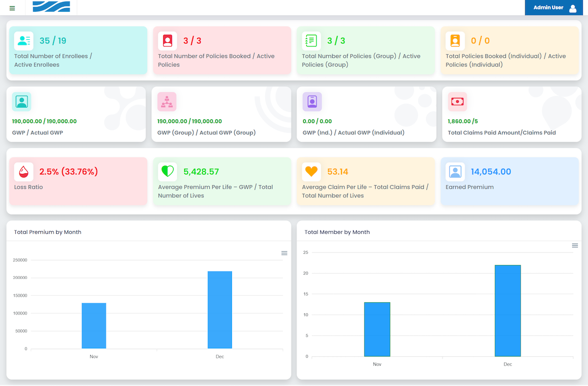The height and width of the screenshot is (386, 588).
Task: Click the Earned Premium blue icon
Action: click(x=455, y=172)
